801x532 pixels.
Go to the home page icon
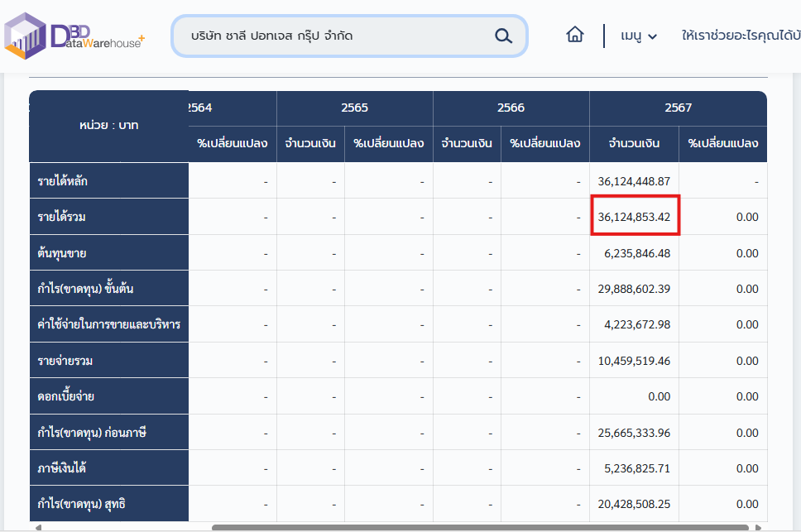[575, 35]
